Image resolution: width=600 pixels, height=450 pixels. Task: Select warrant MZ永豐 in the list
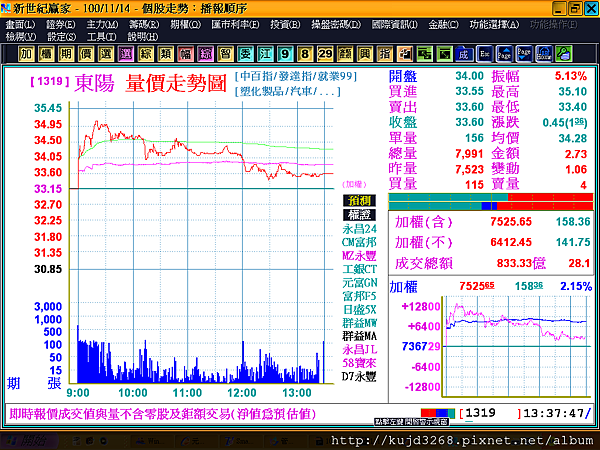tap(359, 256)
